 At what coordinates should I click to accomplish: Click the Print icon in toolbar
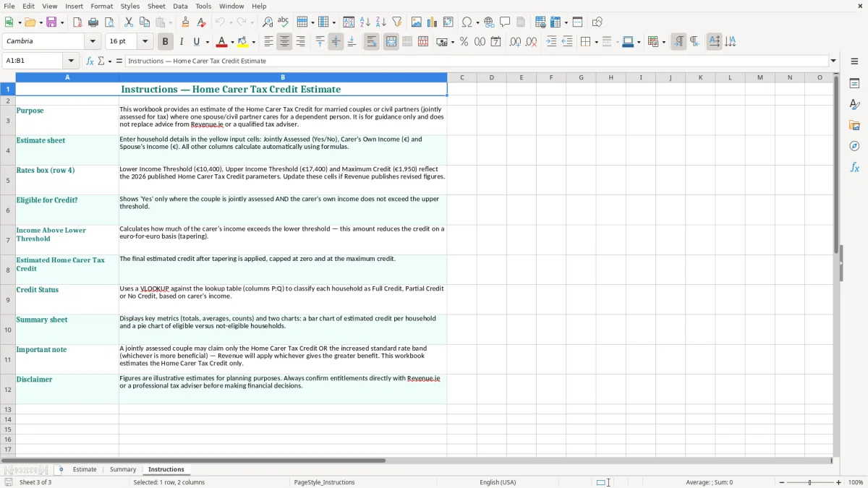pos(93,22)
